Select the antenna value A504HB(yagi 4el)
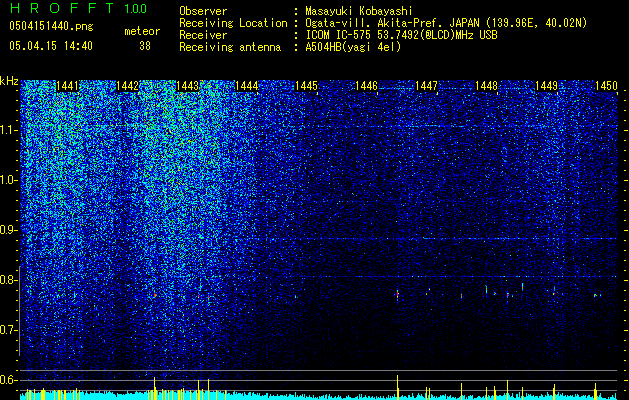The width and height of the screenshot is (629, 400). click(353, 47)
